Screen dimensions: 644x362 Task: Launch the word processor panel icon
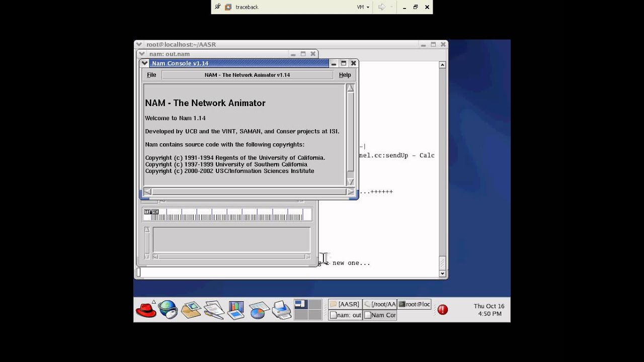point(214,310)
